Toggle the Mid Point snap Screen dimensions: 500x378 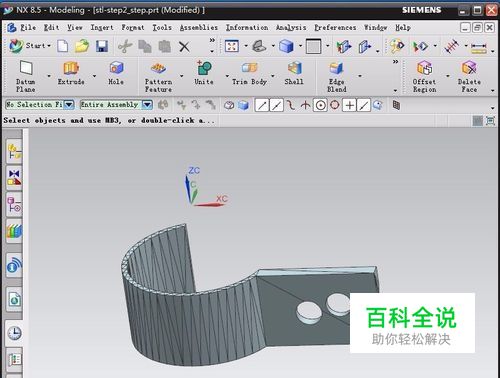[x=276, y=105]
